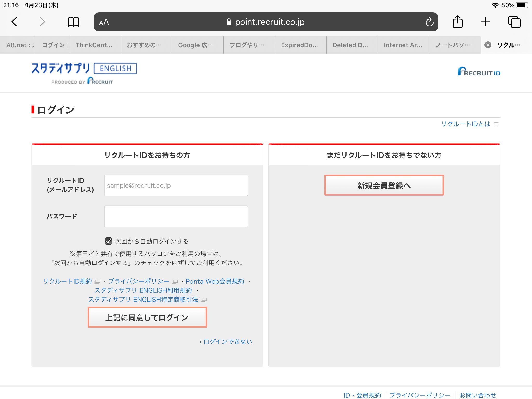Uncheck 次回から自動ログインする checkbox

pyautogui.click(x=108, y=241)
